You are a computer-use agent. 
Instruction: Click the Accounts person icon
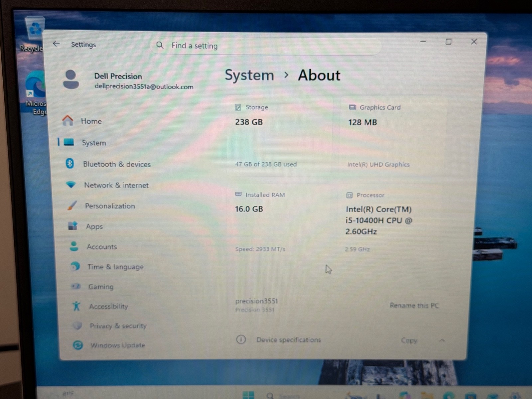(x=74, y=246)
